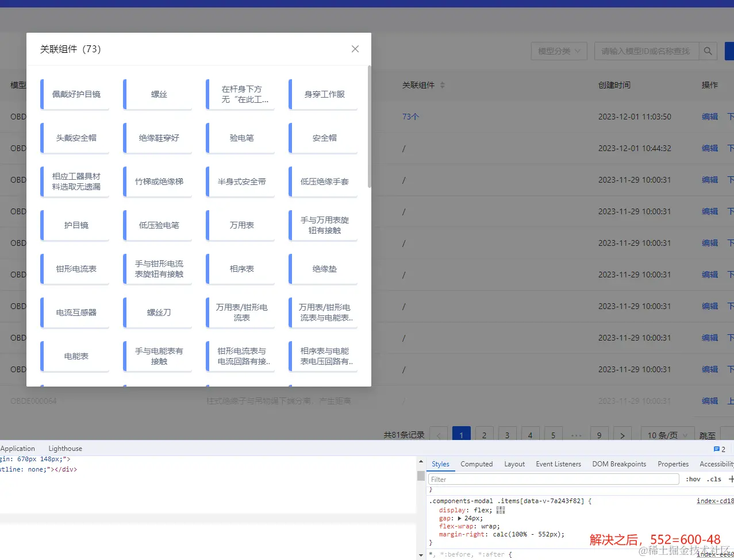Select the 安全帽 component card
734x560 pixels.
323,138
